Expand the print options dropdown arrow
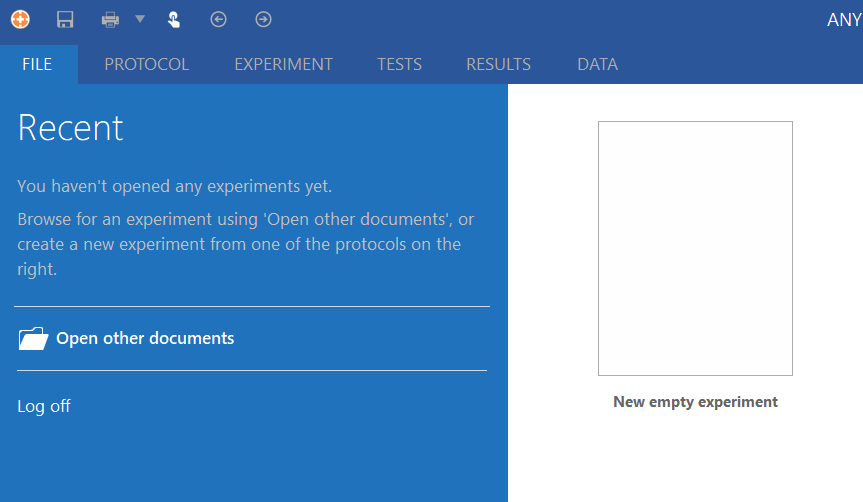863x502 pixels. click(x=140, y=19)
